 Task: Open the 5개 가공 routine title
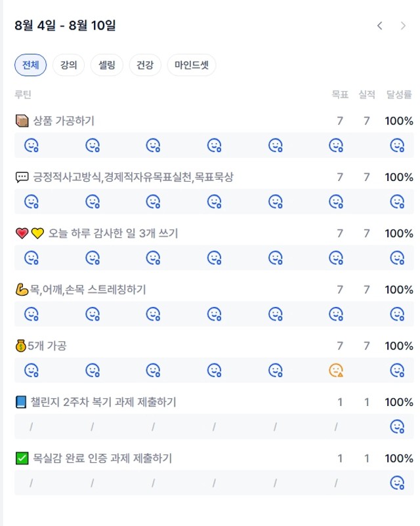pos(47,346)
